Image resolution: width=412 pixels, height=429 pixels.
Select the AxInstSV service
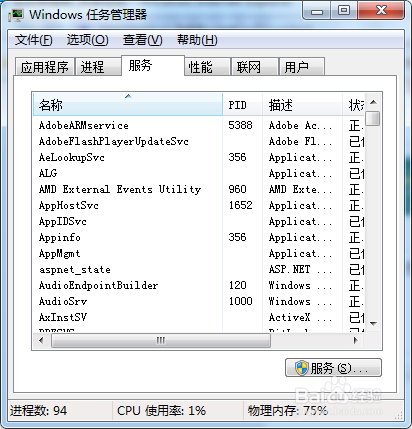198,317
